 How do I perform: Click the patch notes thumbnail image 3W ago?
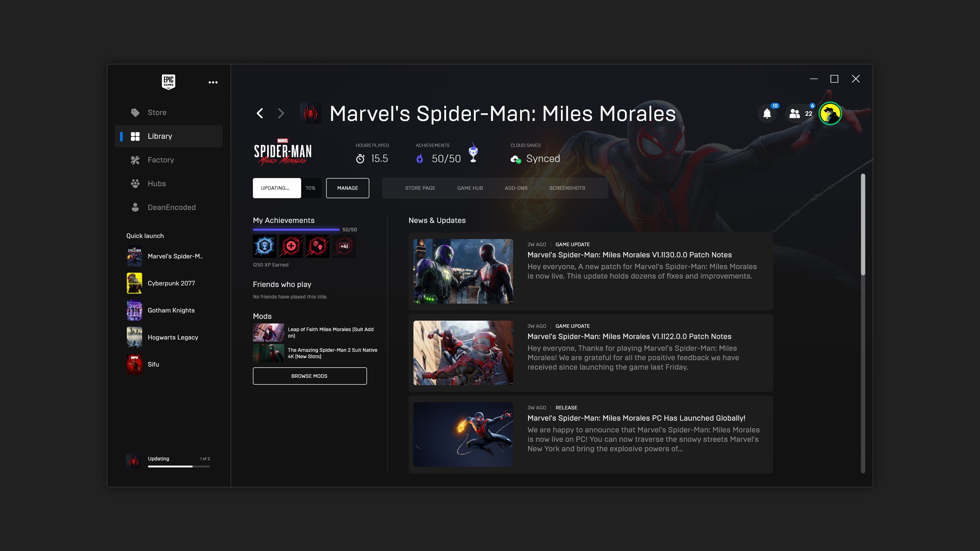[463, 353]
